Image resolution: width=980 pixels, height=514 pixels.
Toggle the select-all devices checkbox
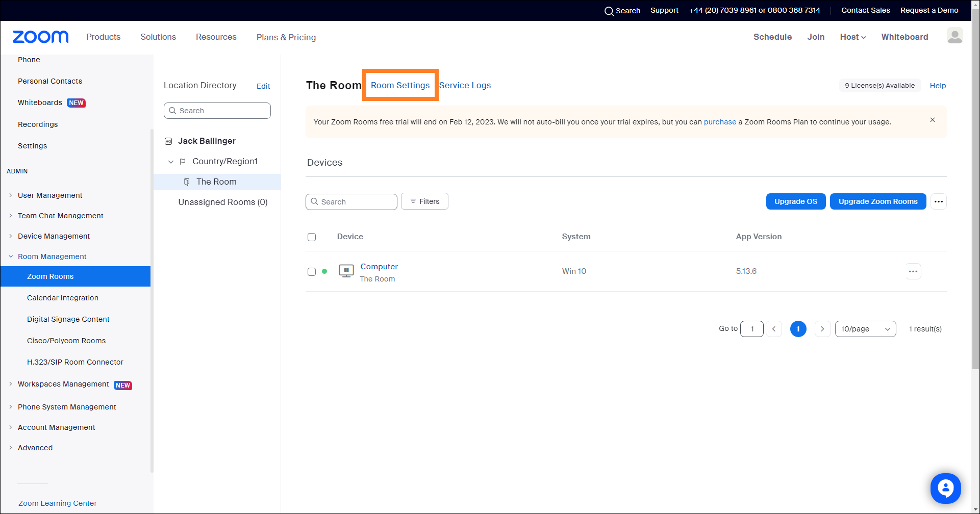pyautogui.click(x=312, y=237)
